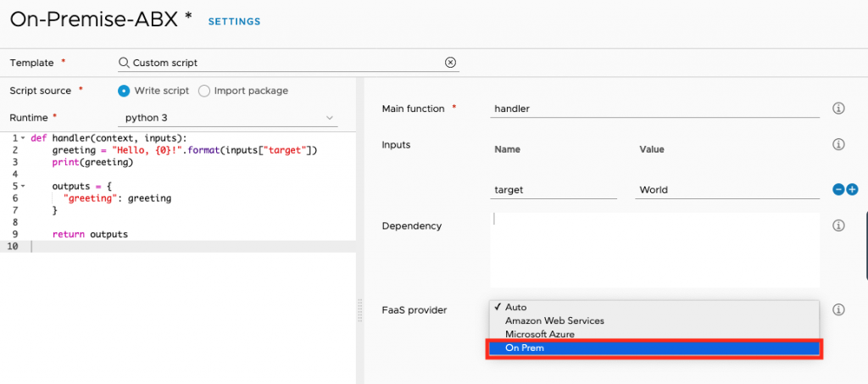Select the Import package radio option
The image size is (868, 384).
pyautogui.click(x=203, y=91)
